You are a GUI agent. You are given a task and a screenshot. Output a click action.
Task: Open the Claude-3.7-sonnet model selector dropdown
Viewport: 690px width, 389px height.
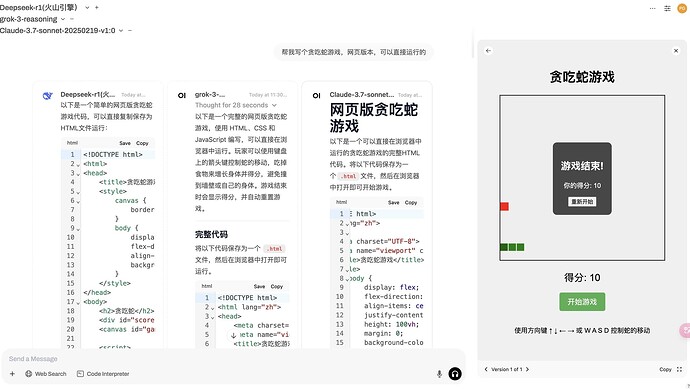click(121, 30)
